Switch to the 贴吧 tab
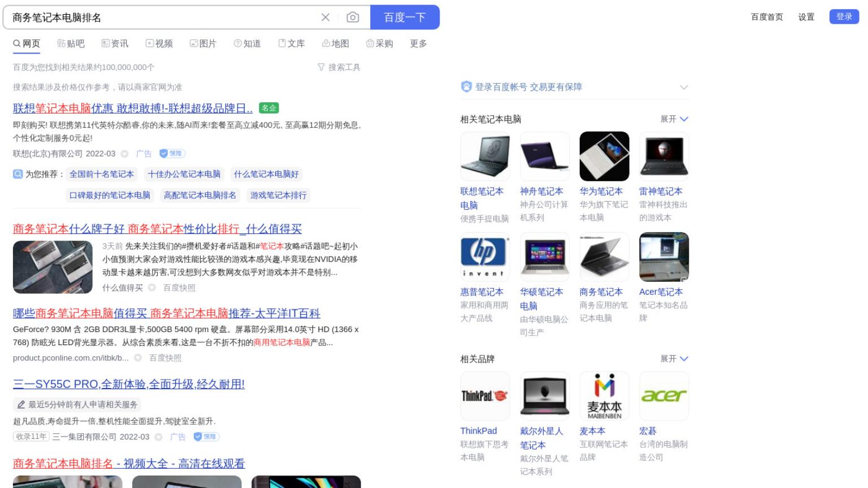Screen dimensions: 868x488 (x=71, y=43)
